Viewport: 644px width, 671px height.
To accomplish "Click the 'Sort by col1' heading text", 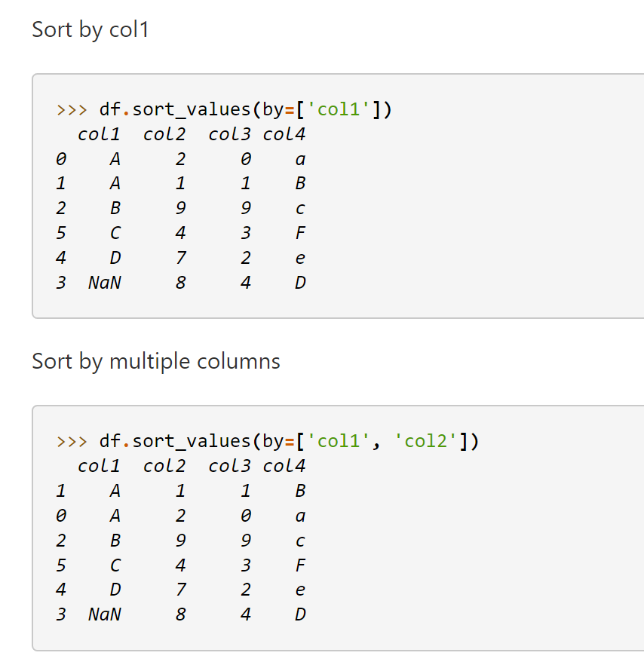I will click(90, 30).
